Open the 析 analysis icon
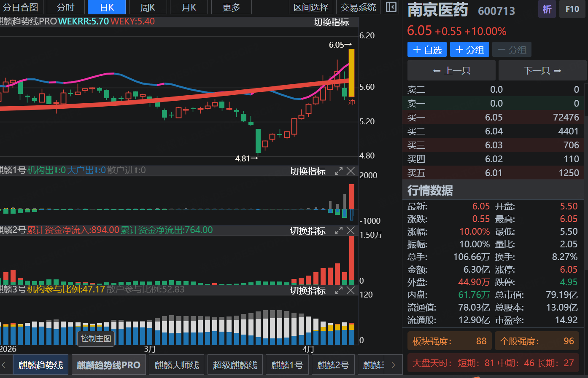The height and width of the screenshot is (378, 588). coord(547,9)
